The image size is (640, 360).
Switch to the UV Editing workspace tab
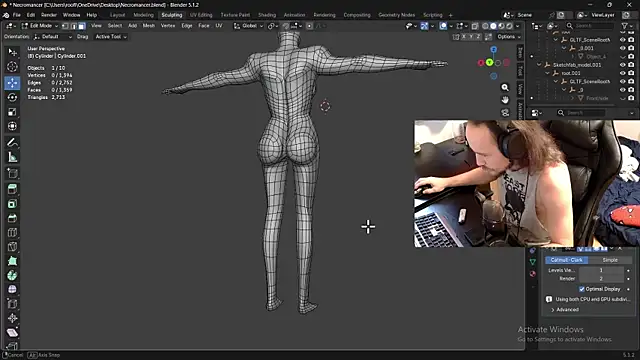201,15
